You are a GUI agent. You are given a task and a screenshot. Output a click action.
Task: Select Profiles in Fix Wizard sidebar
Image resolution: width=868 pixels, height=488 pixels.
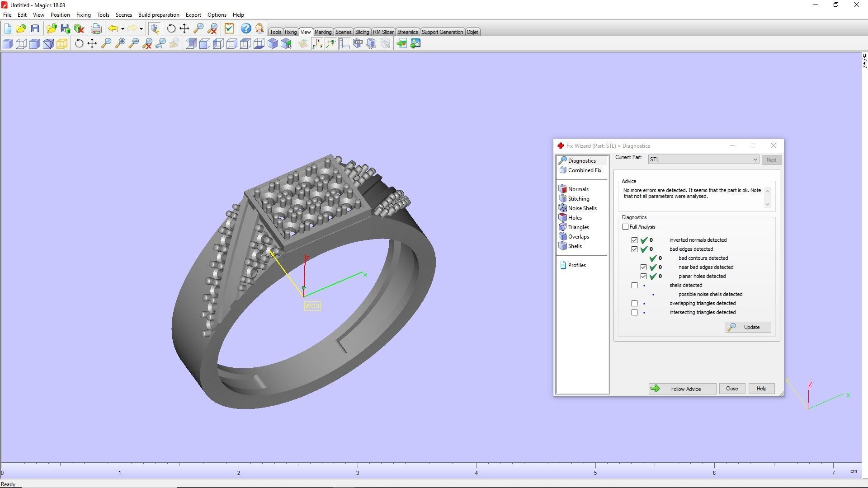point(573,265)
